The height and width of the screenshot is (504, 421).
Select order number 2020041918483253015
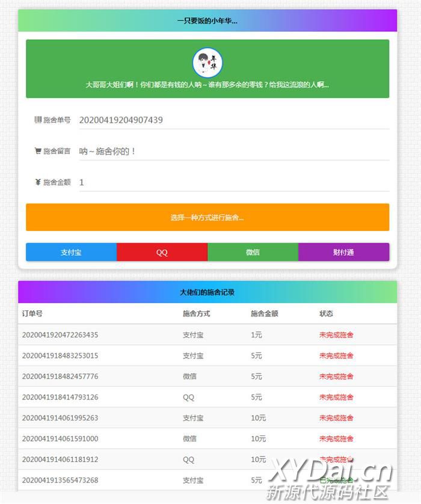click(60, 355)
